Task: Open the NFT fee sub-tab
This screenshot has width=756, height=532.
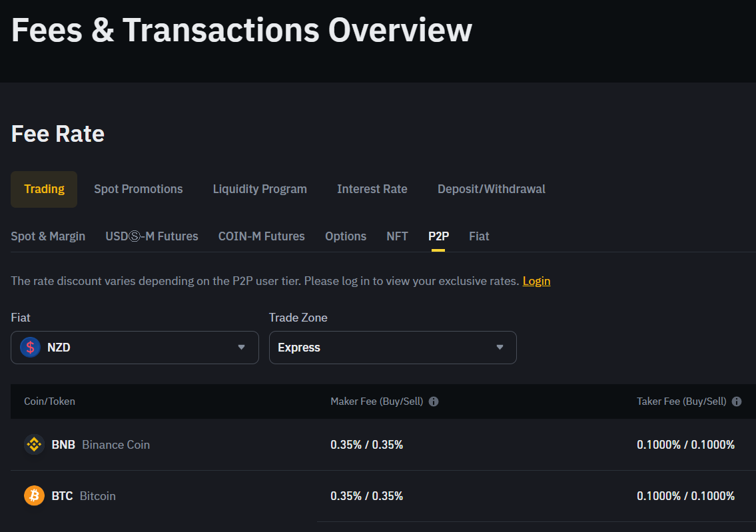Action: click(397, 236)
